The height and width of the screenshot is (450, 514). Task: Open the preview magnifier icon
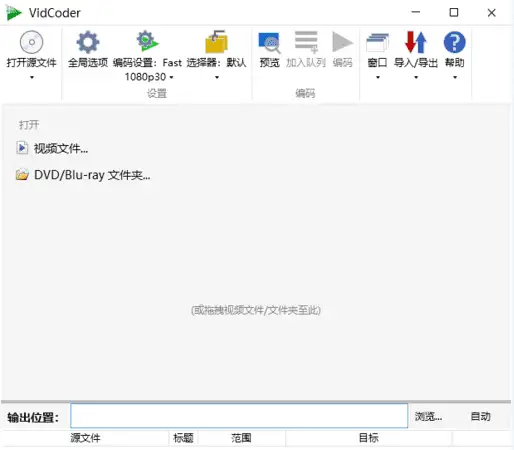(x=269, y=43)
